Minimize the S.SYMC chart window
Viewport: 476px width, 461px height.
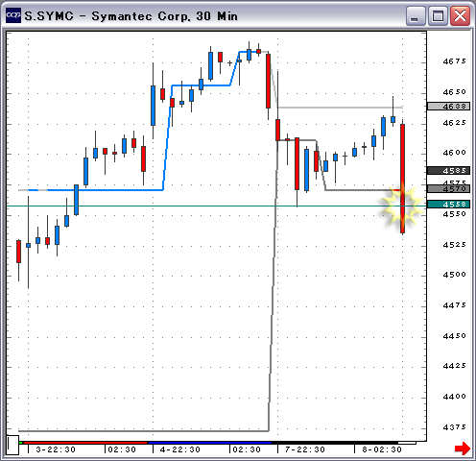point(415,16)
